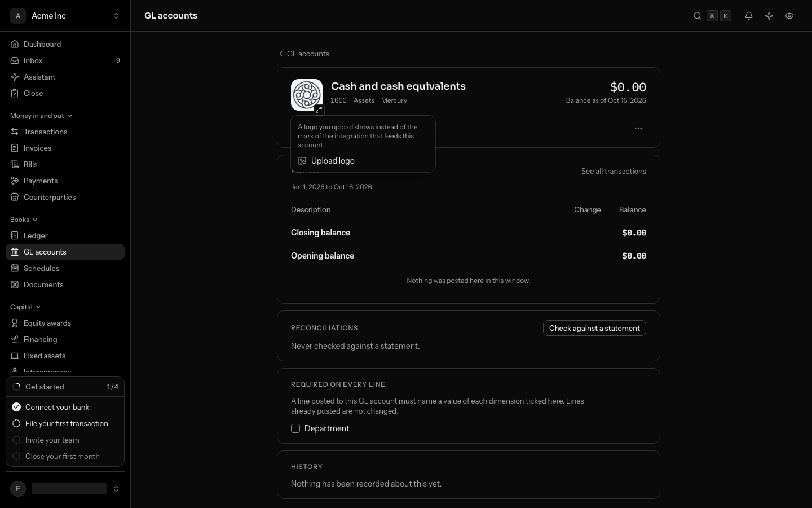
Task: Click Upload logo
Action: (x=363, y=161)
